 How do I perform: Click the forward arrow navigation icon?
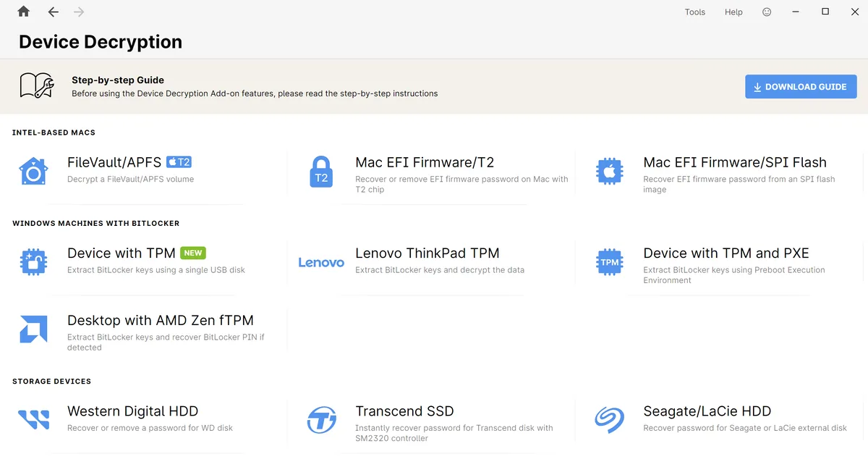click(79, 12)
